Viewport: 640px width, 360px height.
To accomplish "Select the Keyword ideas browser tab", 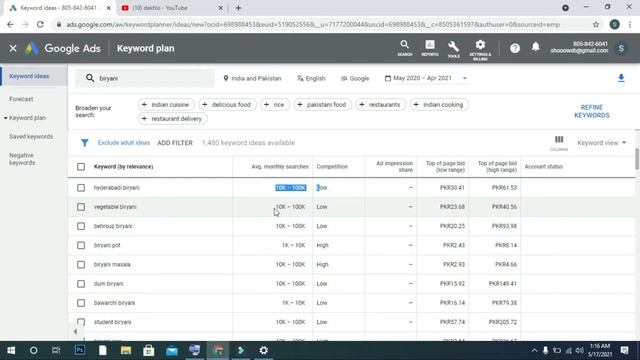I will [59, 8].
